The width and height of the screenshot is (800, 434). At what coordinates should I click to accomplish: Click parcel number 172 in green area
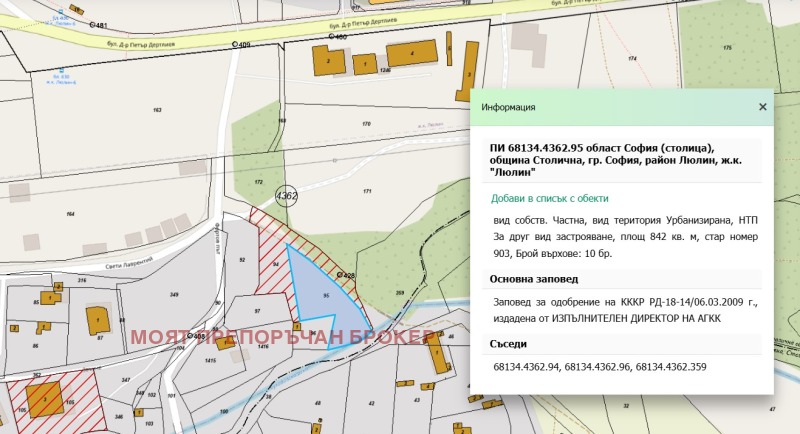click(x=258, y=182)
